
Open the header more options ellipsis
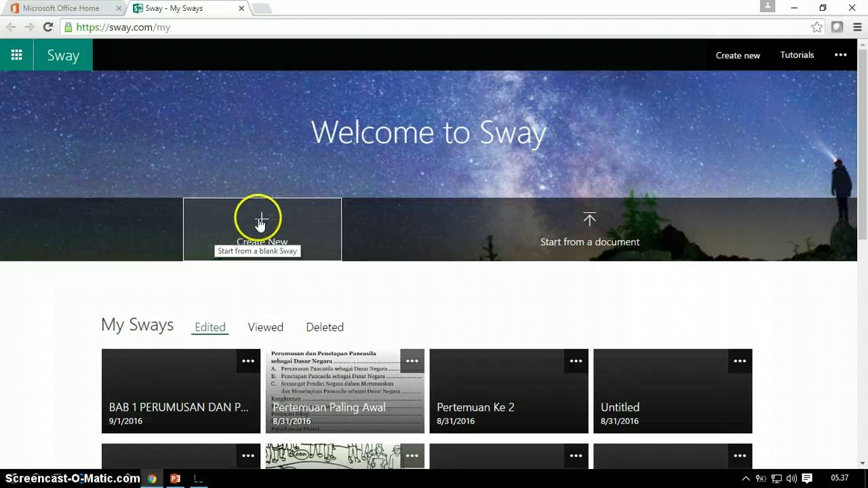coord(840,55)
